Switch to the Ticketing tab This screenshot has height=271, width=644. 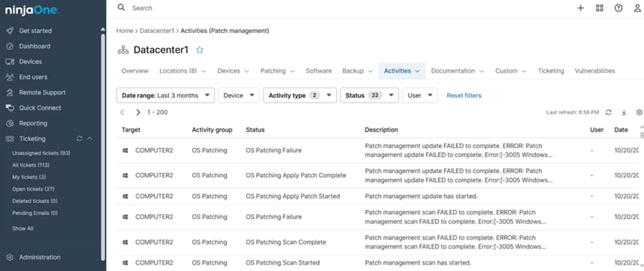coord(551,71)
